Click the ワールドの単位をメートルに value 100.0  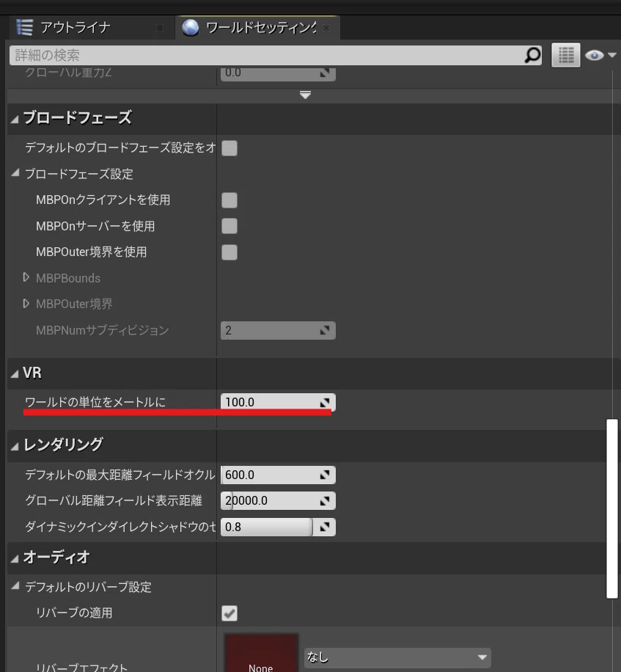pyautogui.click(x=278, y=402)
